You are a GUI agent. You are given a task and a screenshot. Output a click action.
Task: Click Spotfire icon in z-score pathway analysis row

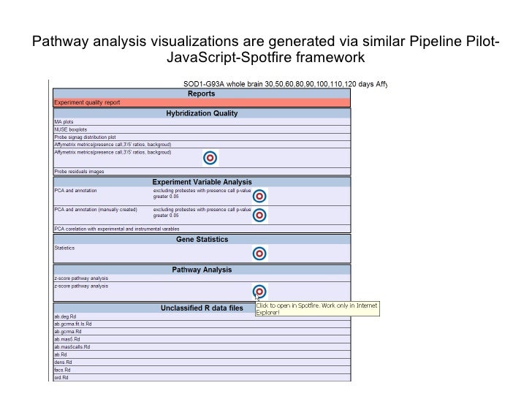259,292
